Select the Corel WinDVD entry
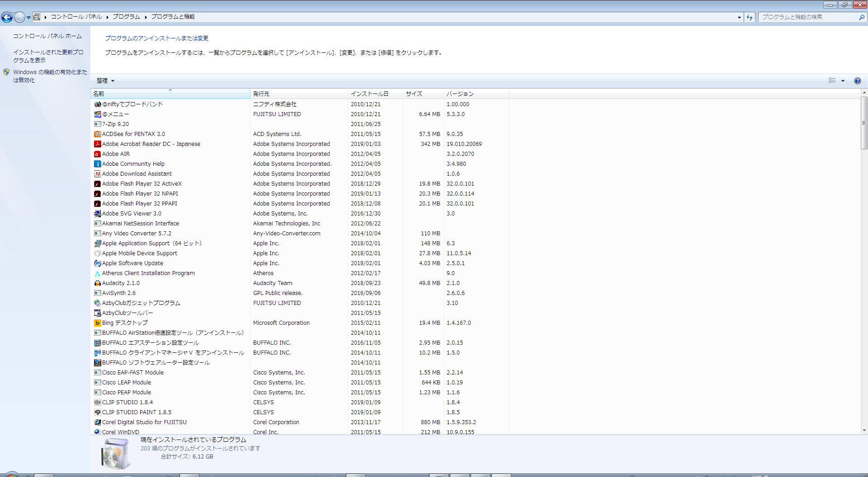868x477 pixels. click(300, 432)
